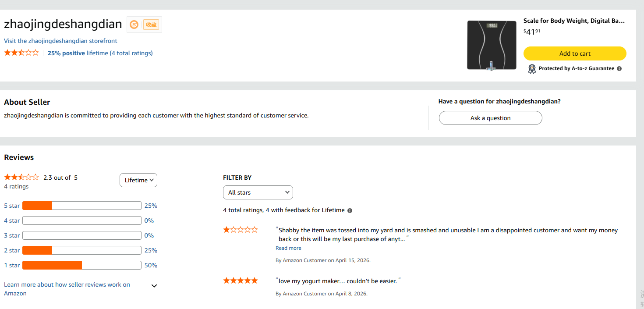Open 25% positive lifetime ratings link

pyautogui.click(x=100, y=53)
